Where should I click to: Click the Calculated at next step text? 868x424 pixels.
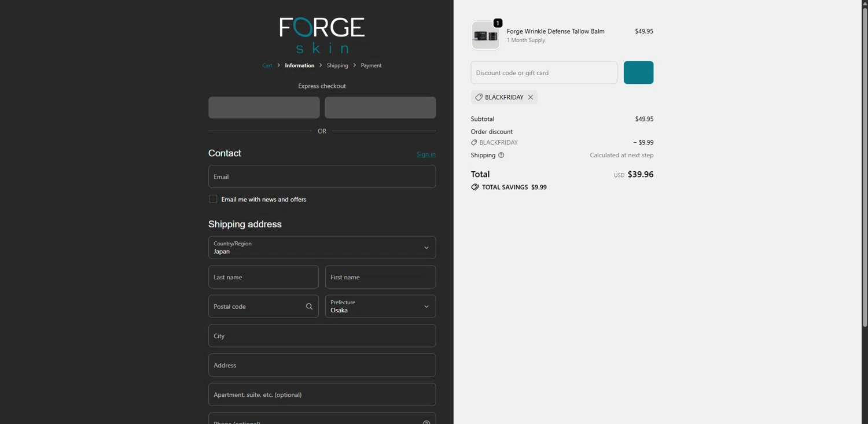click(621, 155)
